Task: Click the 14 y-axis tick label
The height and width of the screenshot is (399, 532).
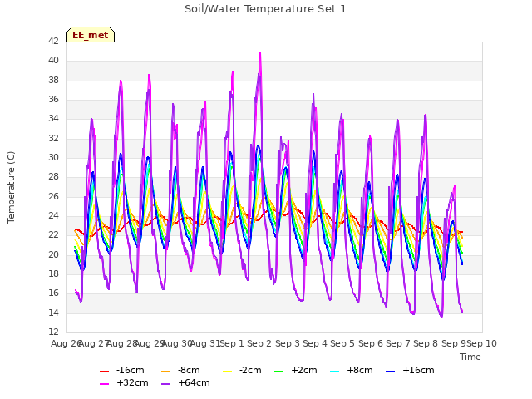Action: [53, 313]
